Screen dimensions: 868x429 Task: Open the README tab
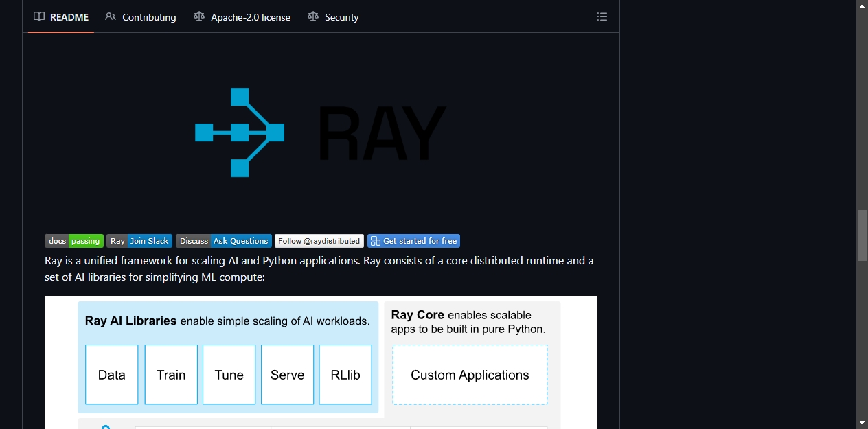[61, 16]
